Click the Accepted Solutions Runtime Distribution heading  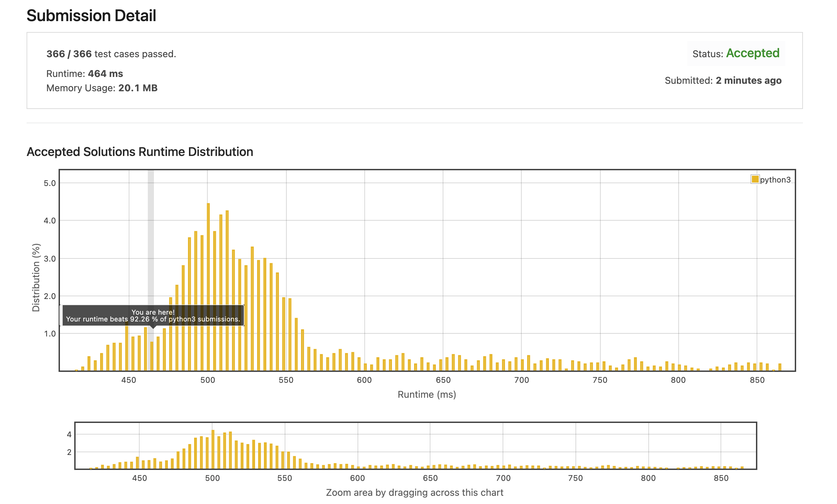(140, 152)
